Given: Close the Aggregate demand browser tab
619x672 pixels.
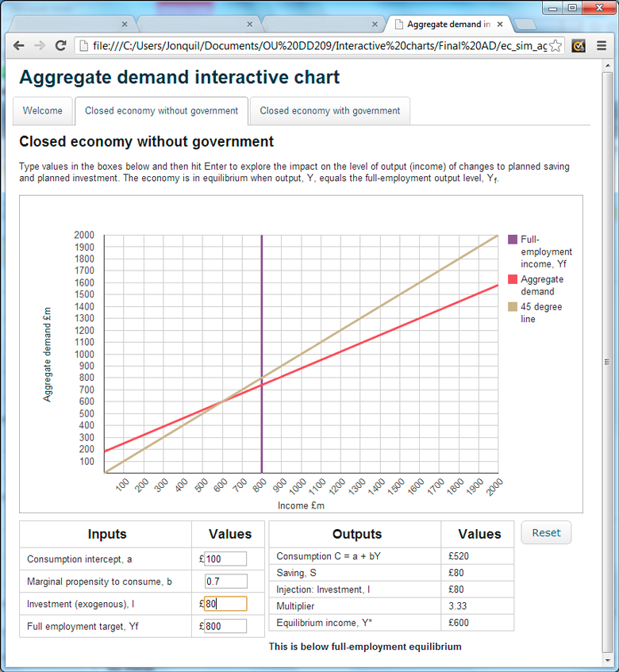Looking at the screenshot, I should 499,24.
